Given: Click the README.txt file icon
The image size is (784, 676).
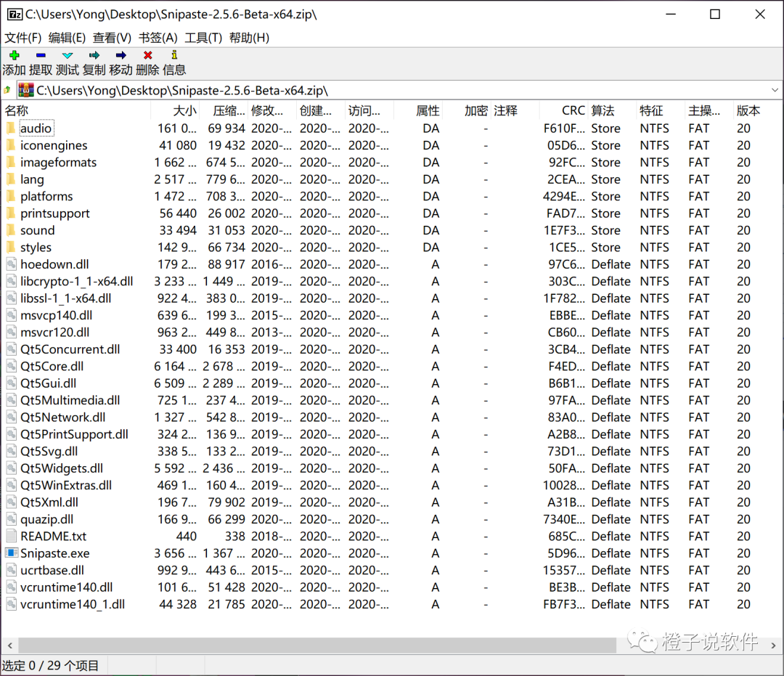Looking at the screenshot, I should [x=12, y=536].
